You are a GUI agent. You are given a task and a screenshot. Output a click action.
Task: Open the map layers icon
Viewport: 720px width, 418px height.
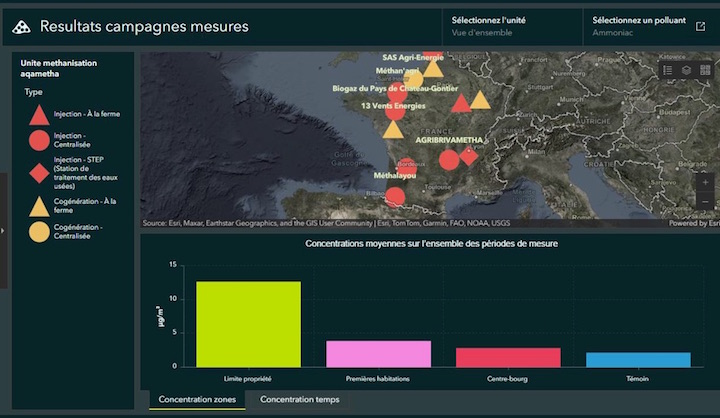click(x=686, y=70)
